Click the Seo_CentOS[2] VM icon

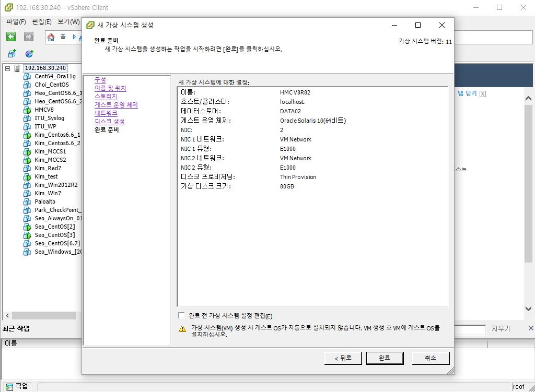point(28,227)
